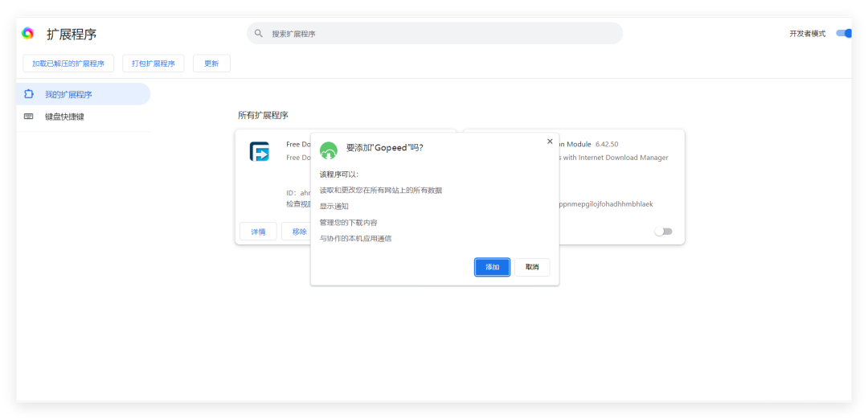Image resolution: width=868 pixels, height=419 pixels.
Task: Click the browser logo next to 扩展程序
Action: click(27, 33)
